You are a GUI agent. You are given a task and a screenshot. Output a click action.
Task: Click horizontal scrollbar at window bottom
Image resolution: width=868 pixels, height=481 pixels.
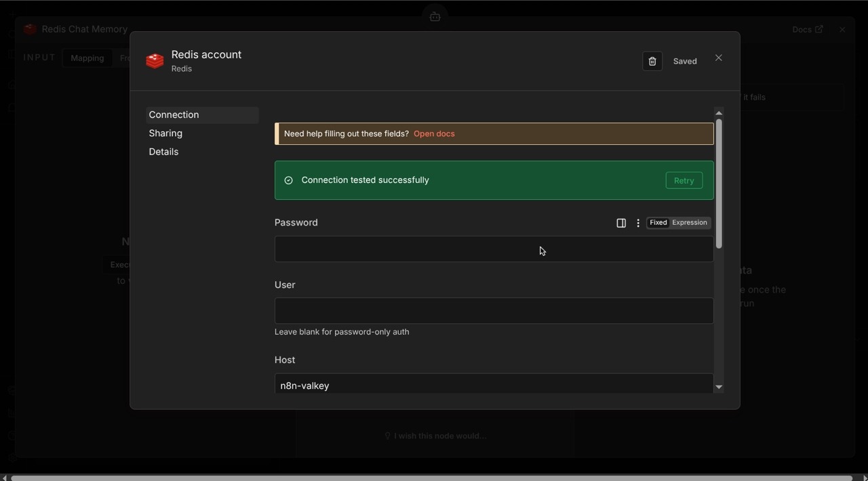[x=431, y=477]
